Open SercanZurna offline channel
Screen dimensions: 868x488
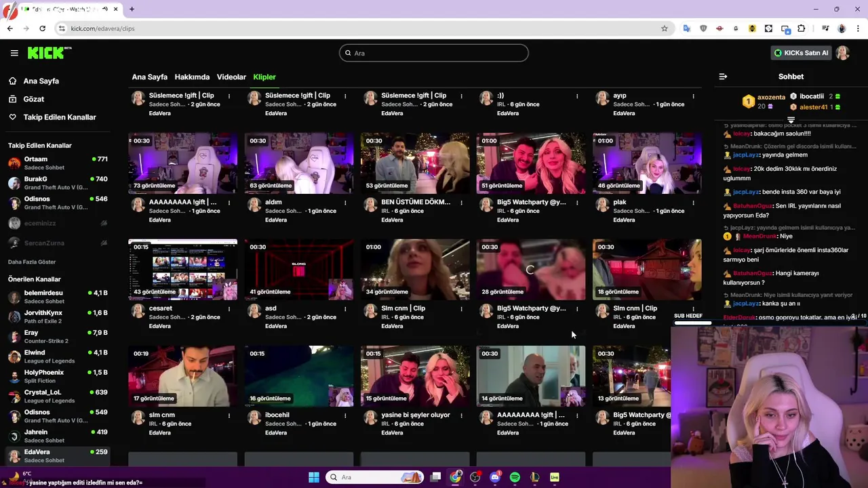point(57,243)
